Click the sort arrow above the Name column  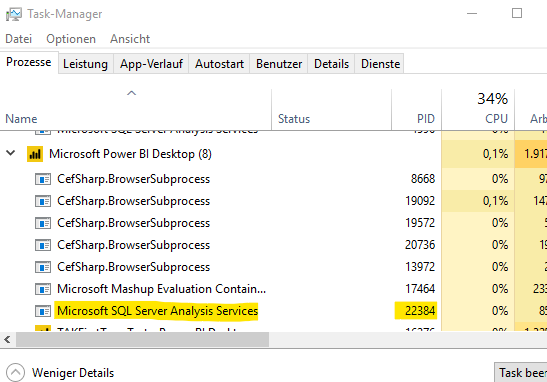131,93
